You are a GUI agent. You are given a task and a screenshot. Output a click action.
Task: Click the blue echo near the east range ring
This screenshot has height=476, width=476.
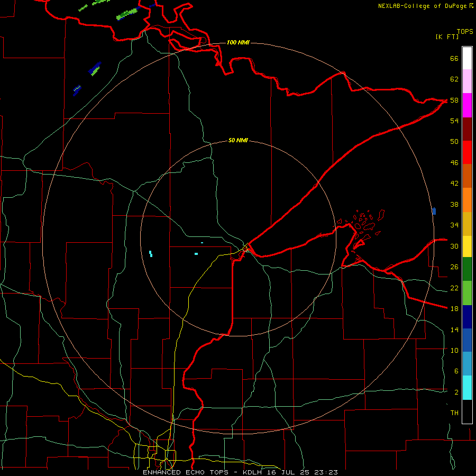pyautogui.click(x=434, y=211)
